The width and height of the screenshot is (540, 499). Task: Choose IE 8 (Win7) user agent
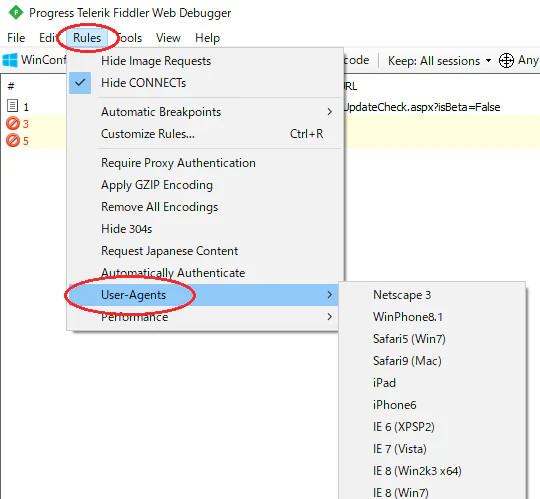pos(432,492)
